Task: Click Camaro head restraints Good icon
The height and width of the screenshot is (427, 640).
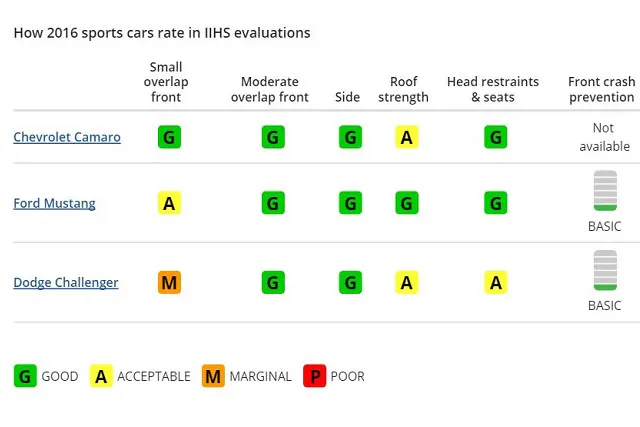Action: (496, 137)
